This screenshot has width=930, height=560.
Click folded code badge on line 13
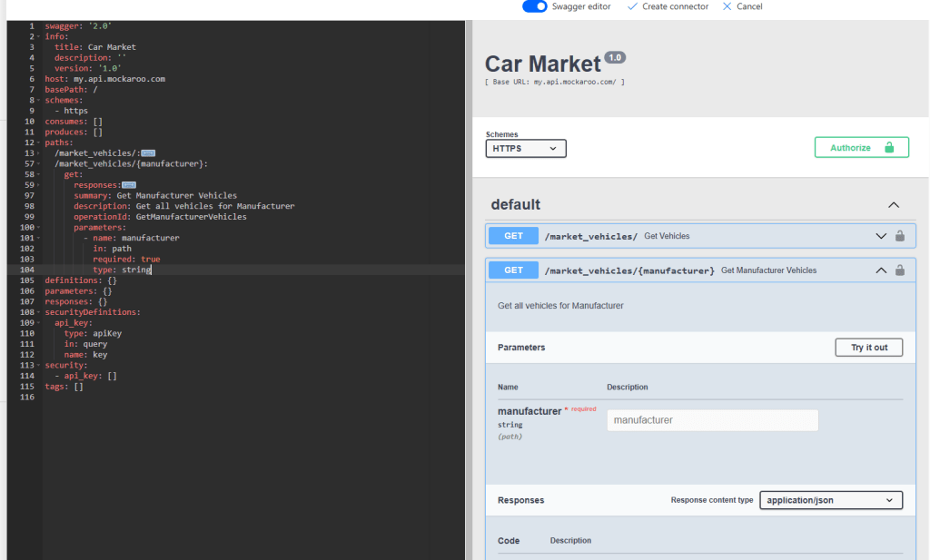pyautogui.click(x=148, y=153)
